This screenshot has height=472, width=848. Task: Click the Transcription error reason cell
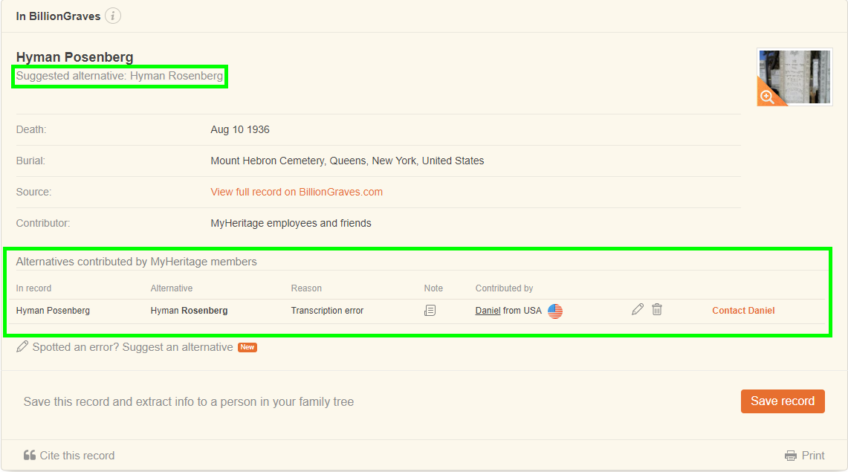[x=327, y=311]
